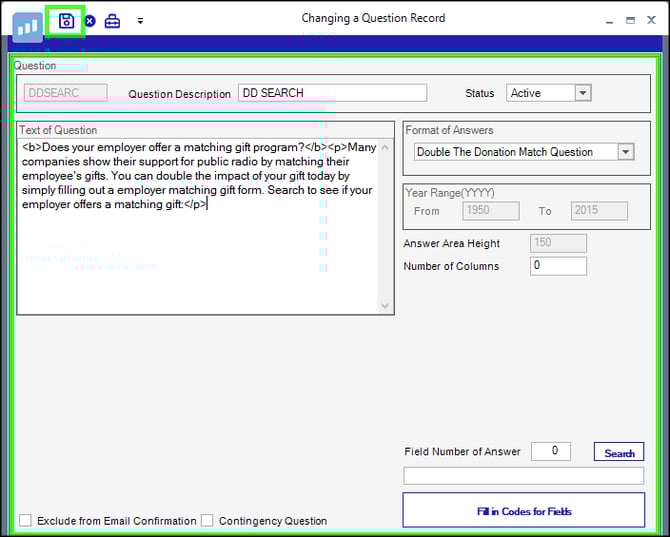The height and width of the screenshot is (537, 670).
Task: Click the blue cancel X icon
Action: click(90, 21)
